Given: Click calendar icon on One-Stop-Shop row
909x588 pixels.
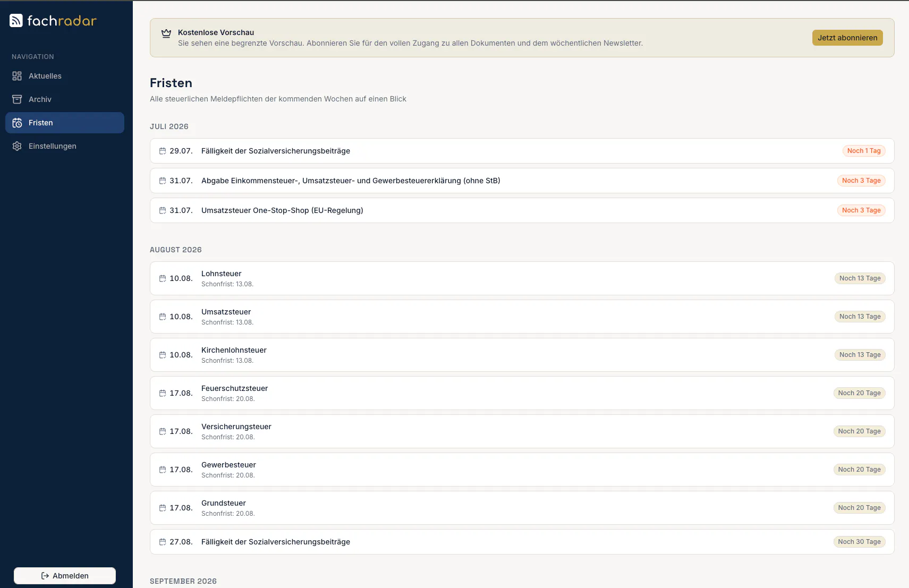Looking at the screenshot, I should pyautogui.click(x=163, y=210).
